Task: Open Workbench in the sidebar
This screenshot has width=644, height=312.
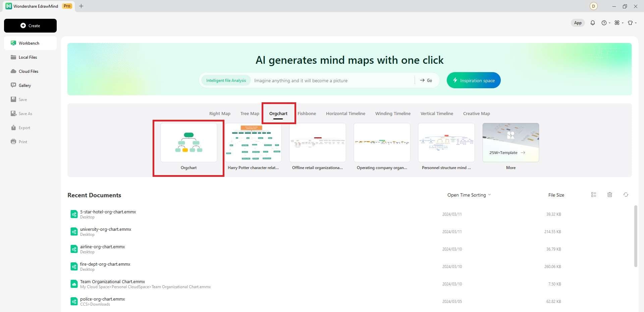Action: click(30, 43)
